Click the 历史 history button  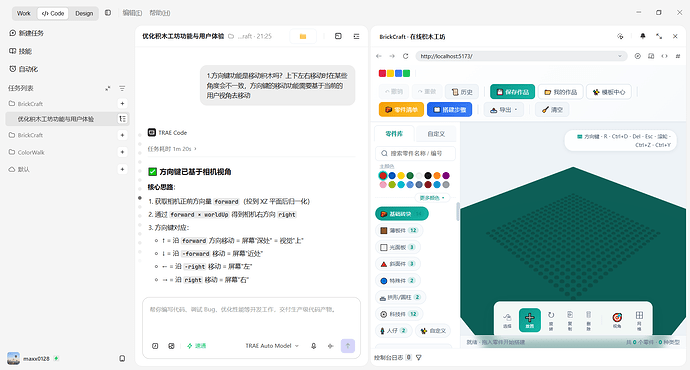point(462,92)
